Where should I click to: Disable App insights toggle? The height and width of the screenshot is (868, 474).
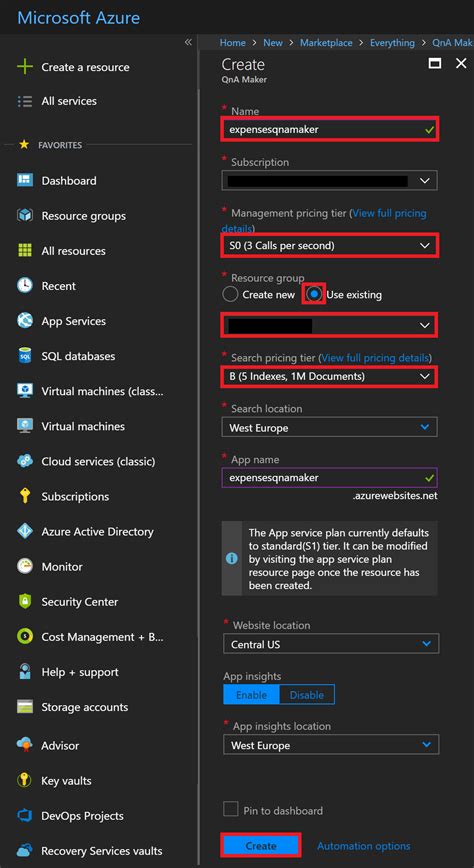(x=307, y=695)
